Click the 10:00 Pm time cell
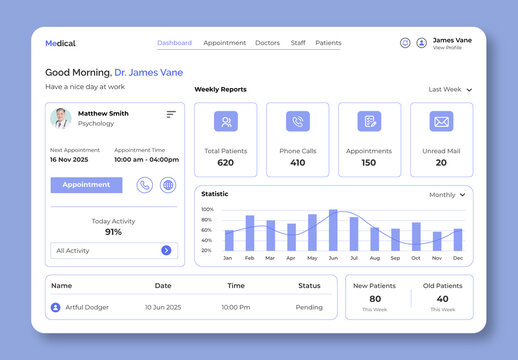This screenshot has height=360, width=518. 236,307
